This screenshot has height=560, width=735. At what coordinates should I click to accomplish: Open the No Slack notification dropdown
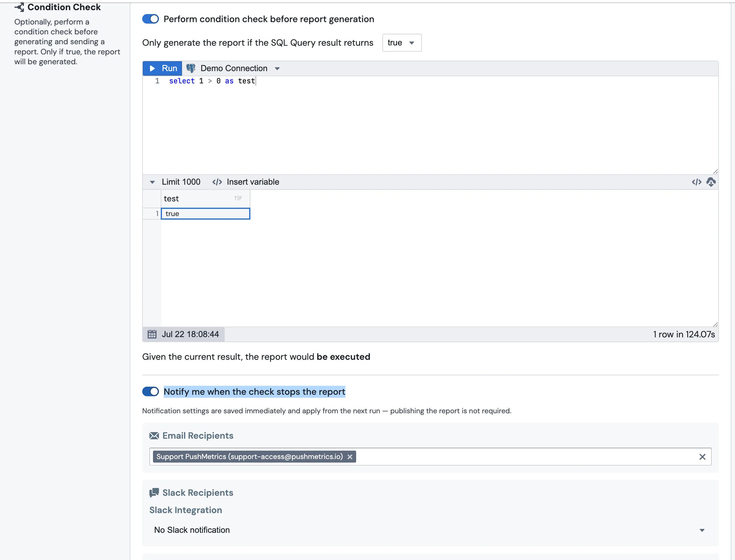coord(430,530)
